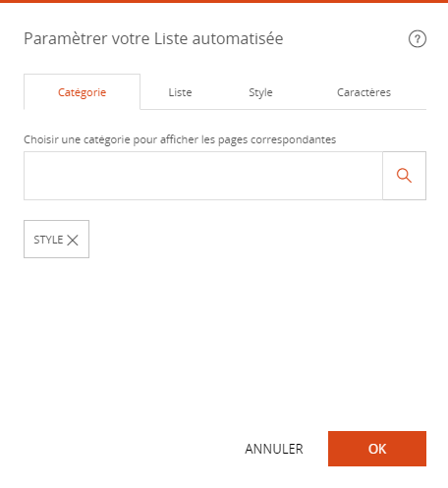Delete the selected STYLE chip
The width and height of the screenshot is (448, 488).
(73, 240)
